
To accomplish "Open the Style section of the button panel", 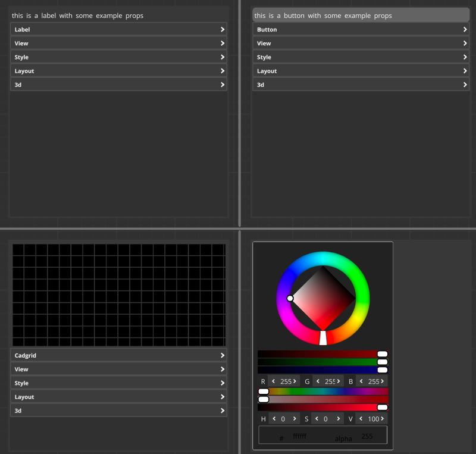I will tap(360, 57).
